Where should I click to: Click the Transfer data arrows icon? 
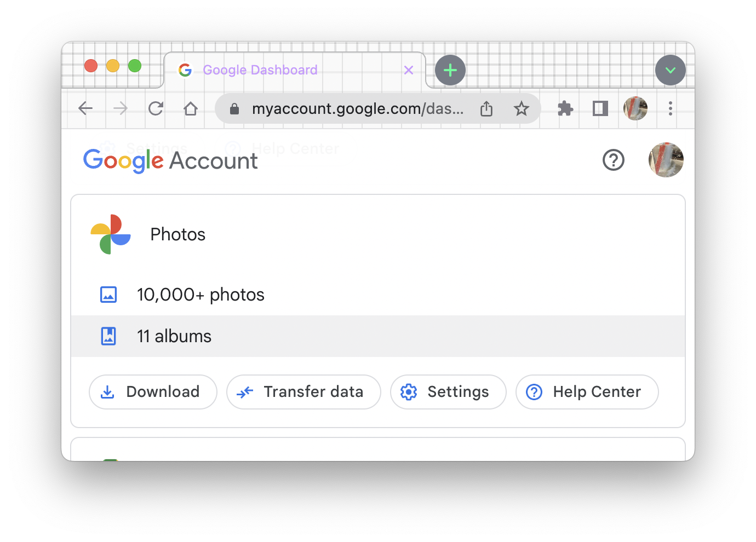[245, 392]
